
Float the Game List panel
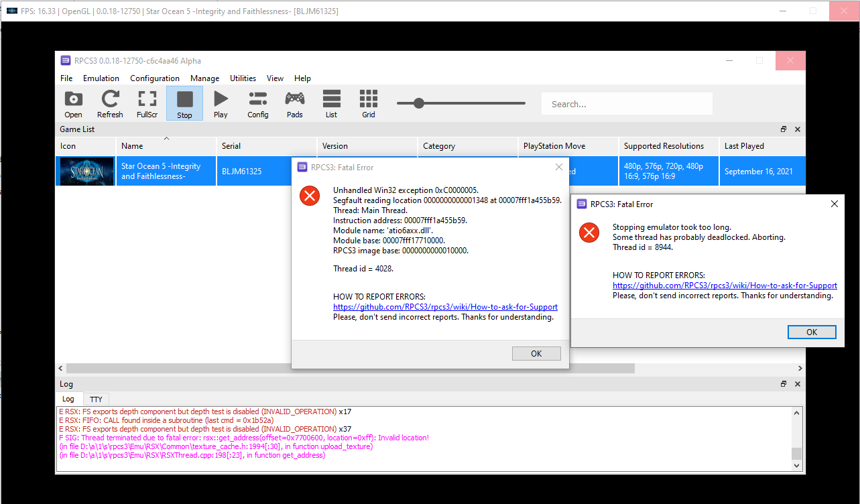tap(784, 129)
